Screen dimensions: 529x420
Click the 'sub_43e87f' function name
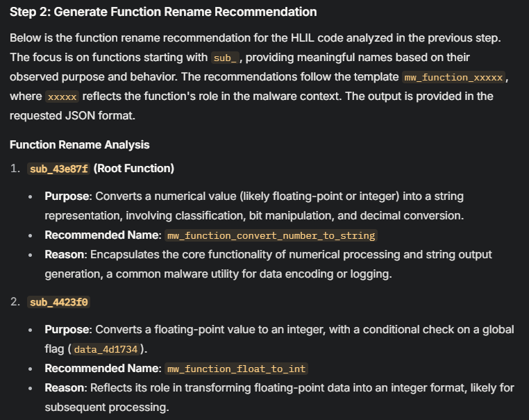[x=59, y=169]
